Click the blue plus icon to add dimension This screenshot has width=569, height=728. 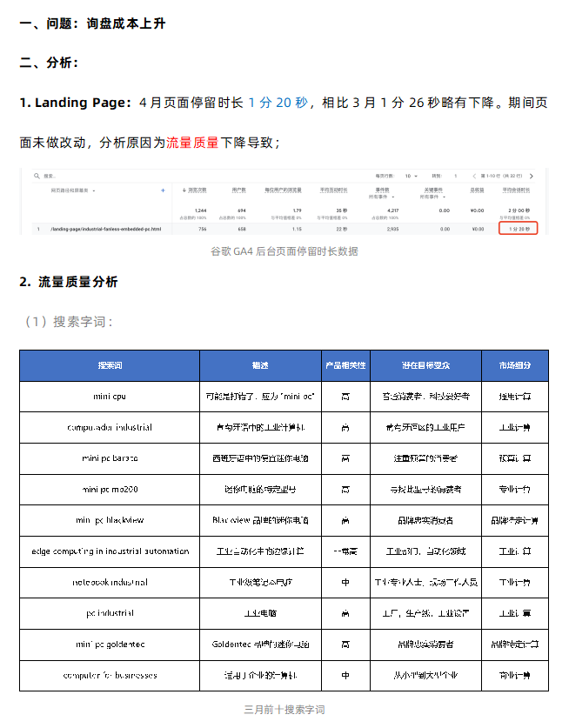(x=163, y=189)
